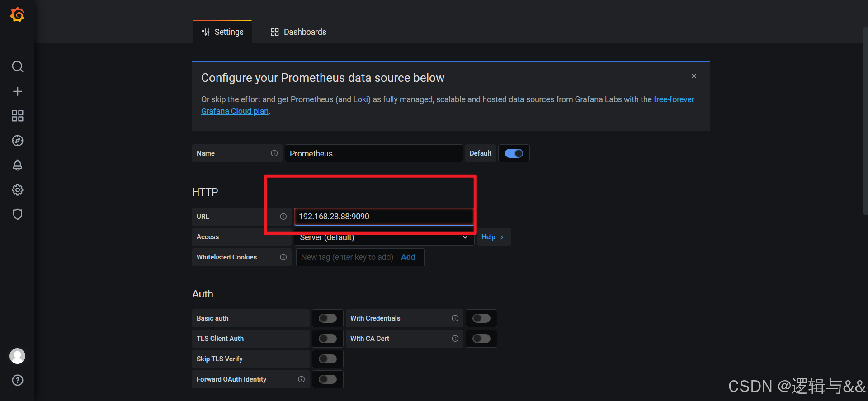The image size is (868, 401).
Task: Enable the With Credentials toggle
Action: coord(481,318)
